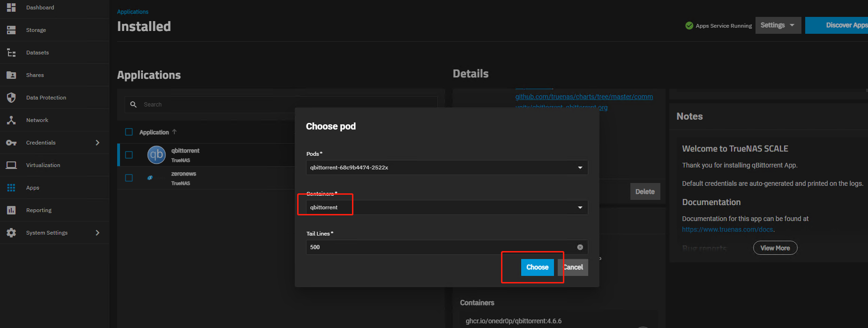Open the Datasets menu item
The image size is (868, 328).
[54, 53]
